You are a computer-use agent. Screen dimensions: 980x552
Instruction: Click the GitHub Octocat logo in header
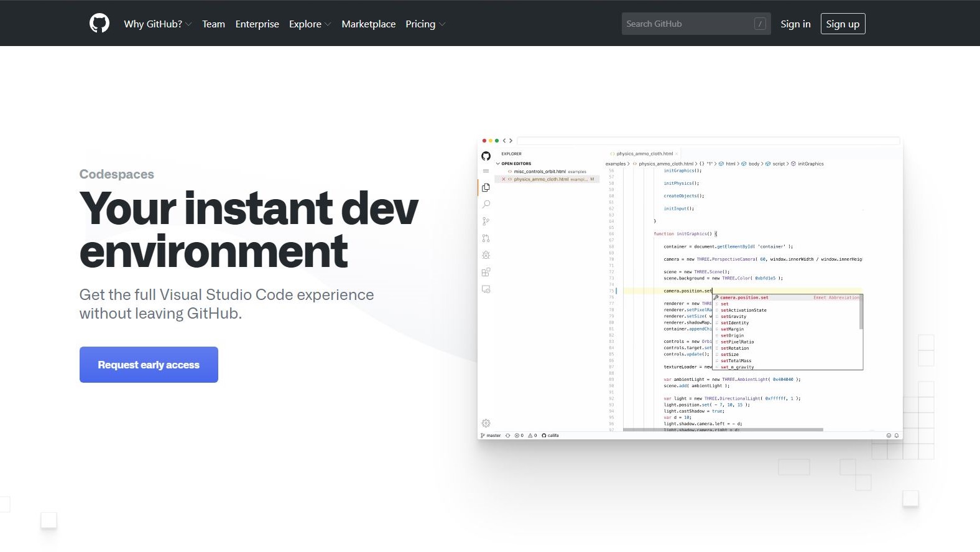99,24
